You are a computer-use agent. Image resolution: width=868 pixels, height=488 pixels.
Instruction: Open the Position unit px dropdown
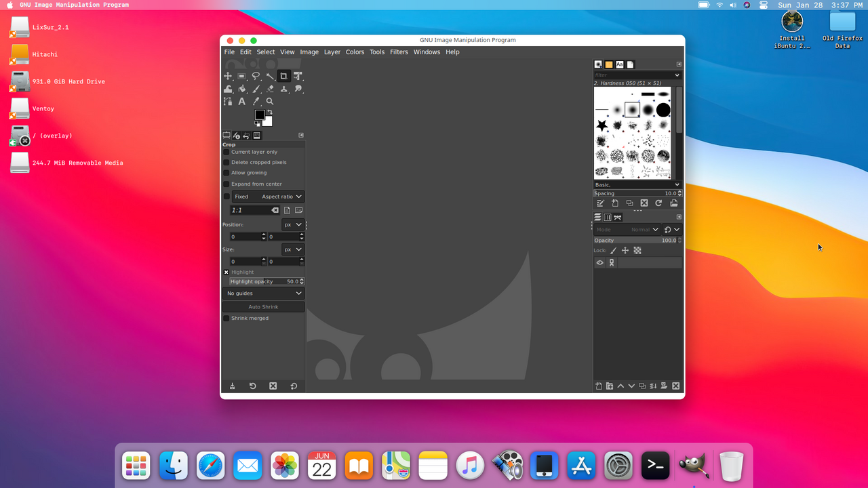[293, 224]
